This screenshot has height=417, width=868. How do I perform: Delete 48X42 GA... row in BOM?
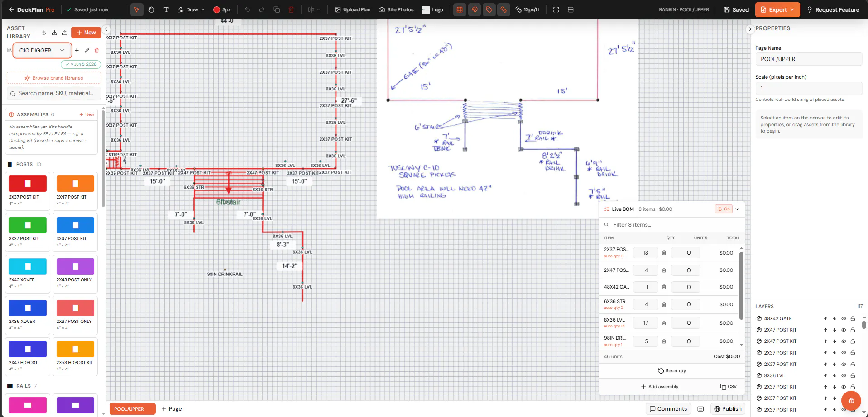pos(664,287)
